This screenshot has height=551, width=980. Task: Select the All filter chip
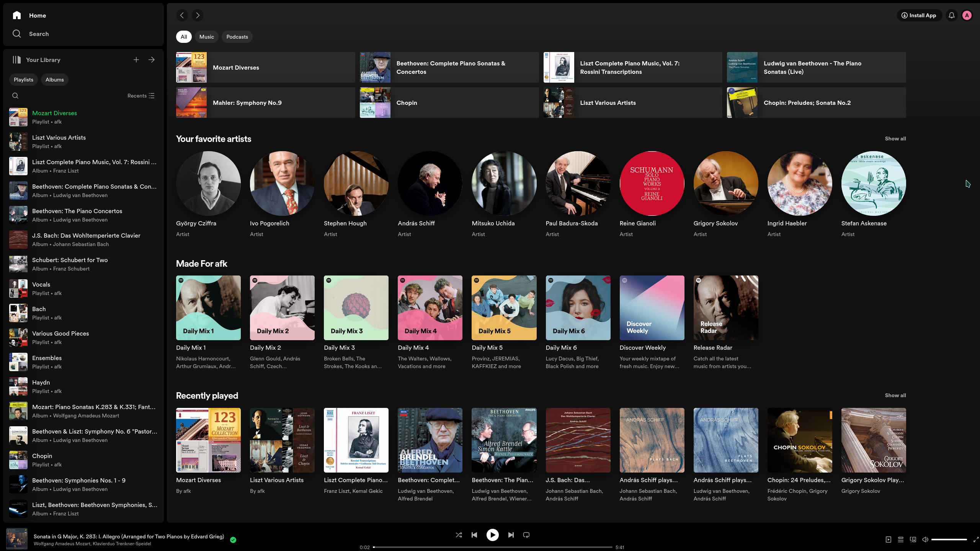click(x=184, y=37)
